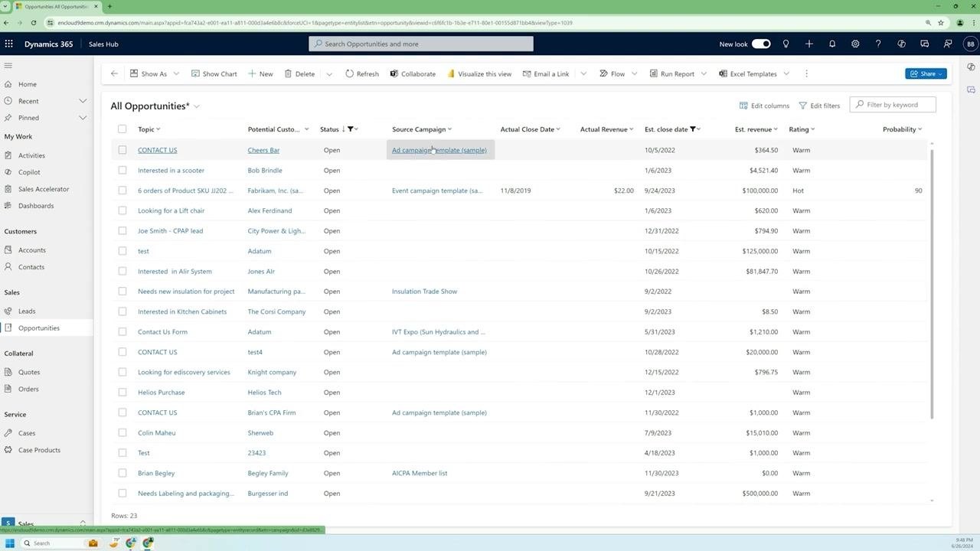Click the Edit columns button
The image size is (980, 551).
tap(764, 106)
